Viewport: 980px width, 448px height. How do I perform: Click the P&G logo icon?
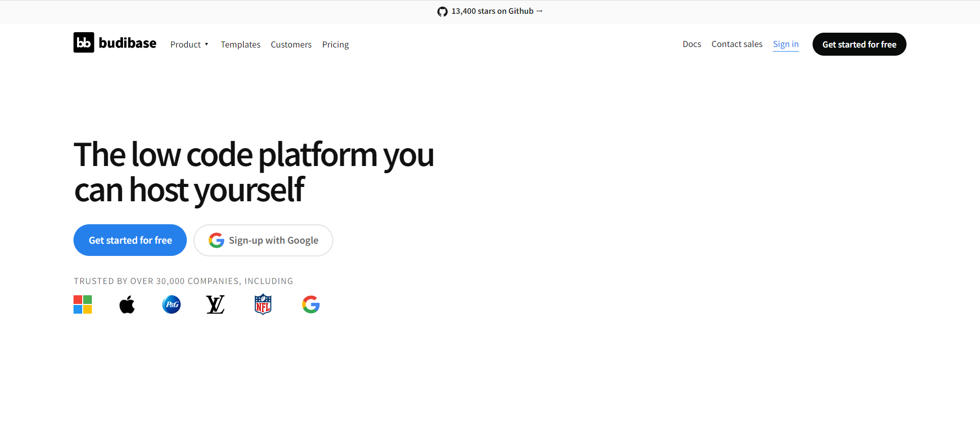171,304
